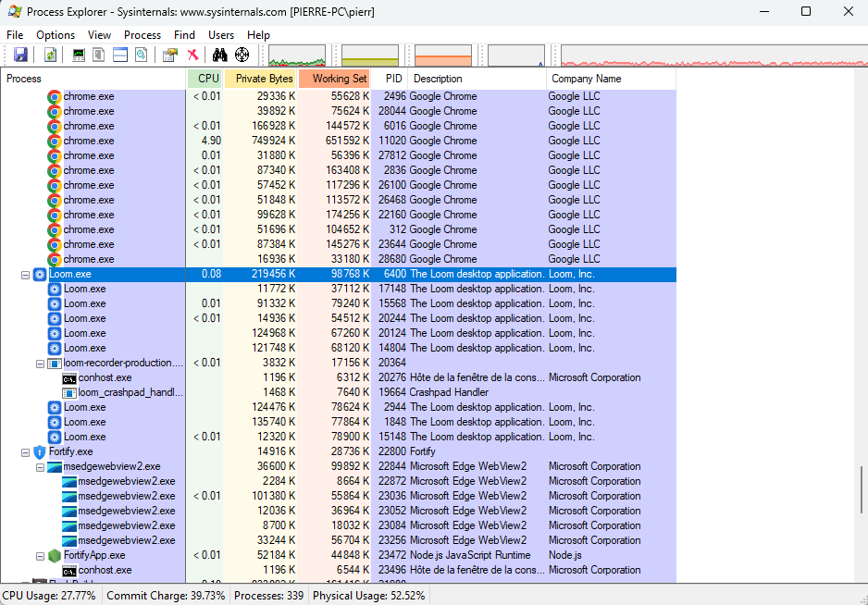The width and height of the screenshot is (868, 605).
Task: Toggle the Show Lower Pane icon
Action: (120, 55)
